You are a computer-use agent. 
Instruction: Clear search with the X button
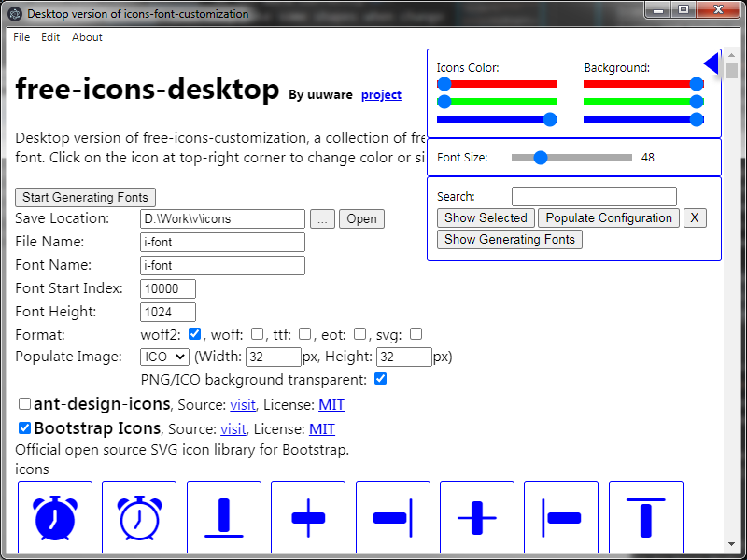pos(695,218)
